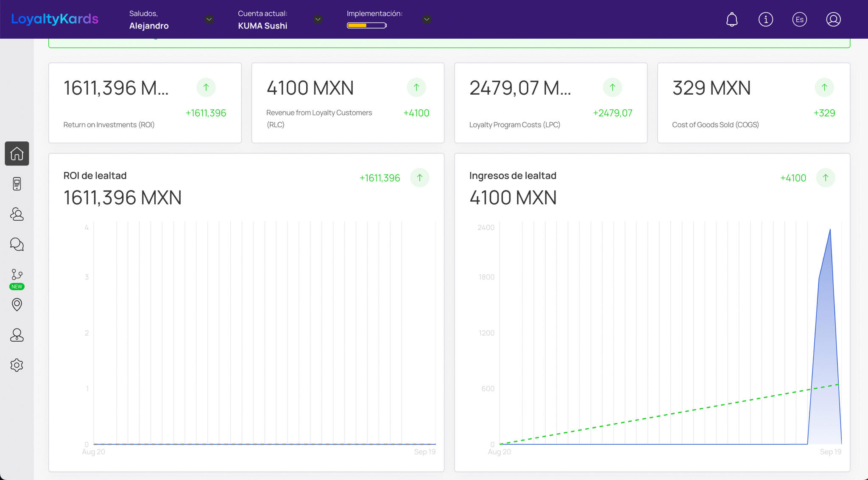Open the customers sidebar icon
Viewport: 868px width, 480px height.
point(17,214)
